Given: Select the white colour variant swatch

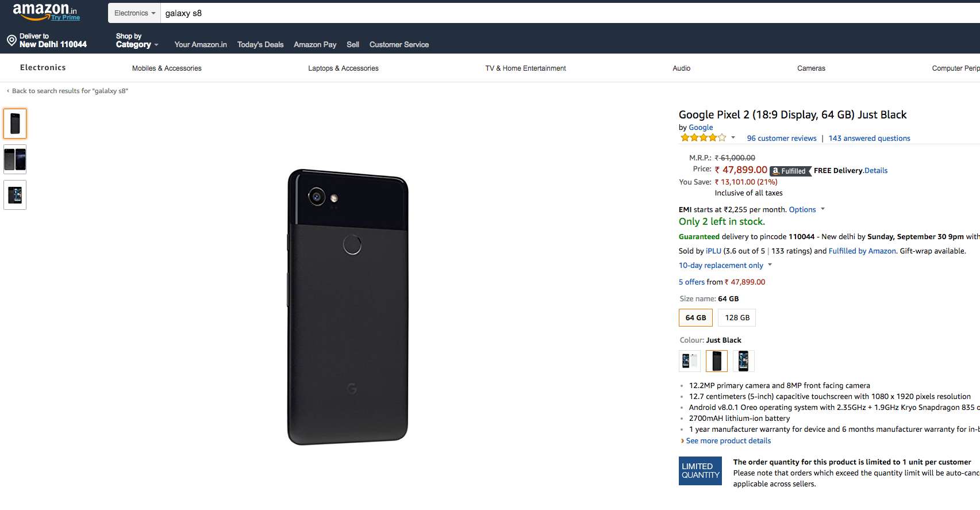Looking at the screenshot, I should point(689,361).
